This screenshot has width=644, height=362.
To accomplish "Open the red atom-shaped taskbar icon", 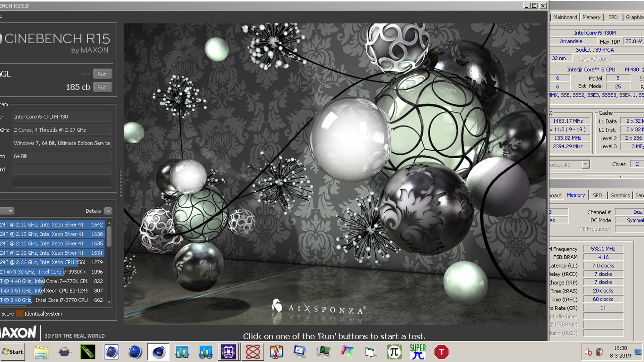I will point(253,352).
